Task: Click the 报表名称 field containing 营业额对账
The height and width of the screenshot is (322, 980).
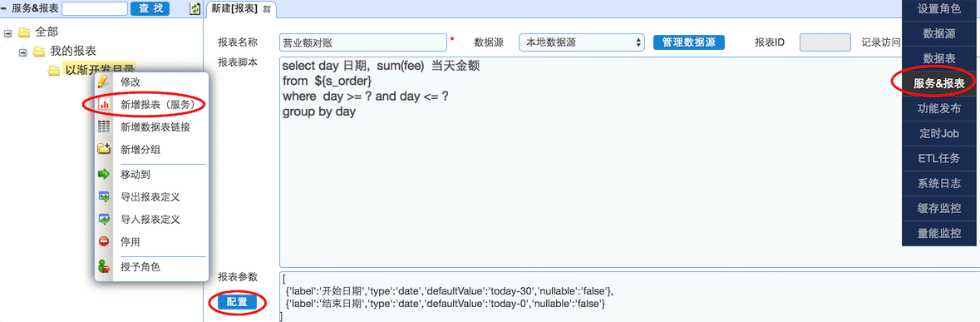Action: pyautogui.click(x=363, y=42)
